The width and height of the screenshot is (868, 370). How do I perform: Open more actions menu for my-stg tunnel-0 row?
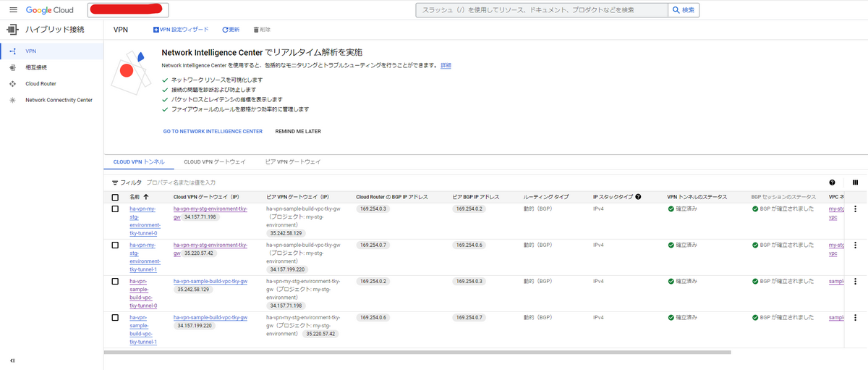[x=855, y=209]
